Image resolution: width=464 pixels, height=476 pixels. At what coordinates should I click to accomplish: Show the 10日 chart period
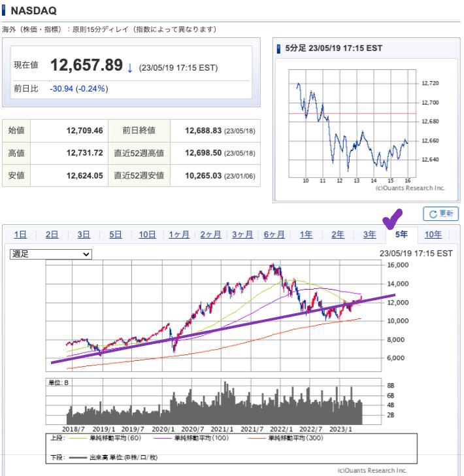coord(147,235)
